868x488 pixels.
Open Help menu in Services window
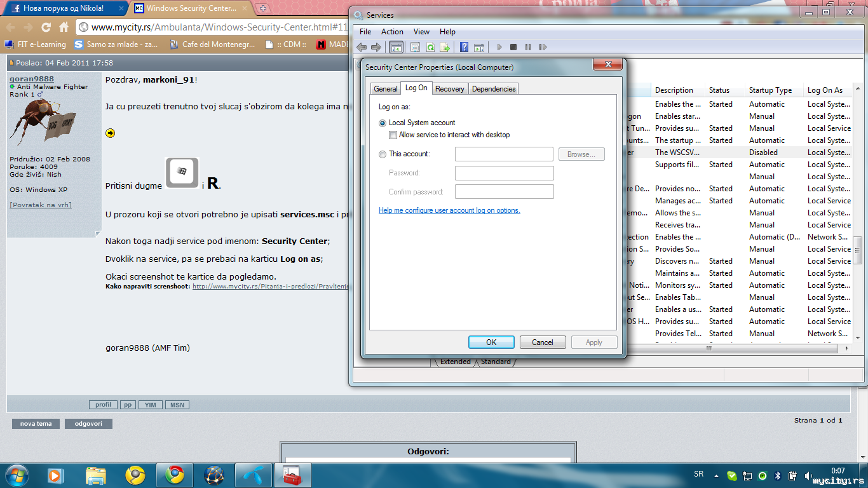tap(447, 32)
